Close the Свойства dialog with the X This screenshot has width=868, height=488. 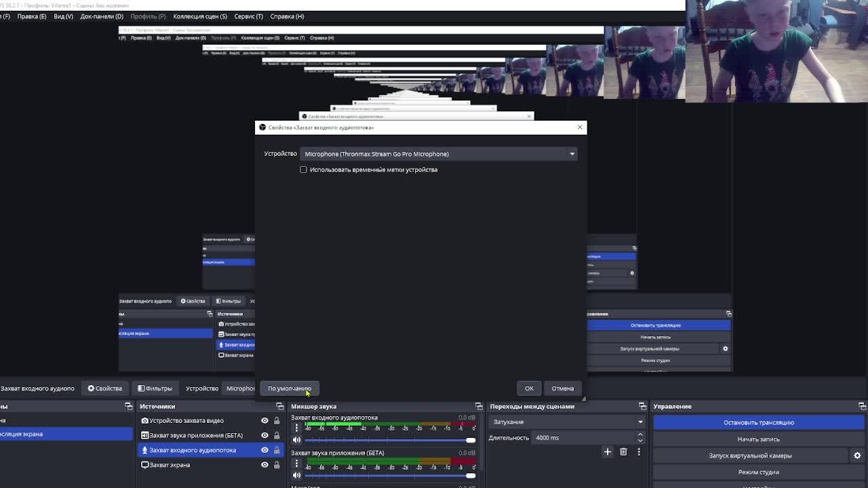click(x=580, y=127)
